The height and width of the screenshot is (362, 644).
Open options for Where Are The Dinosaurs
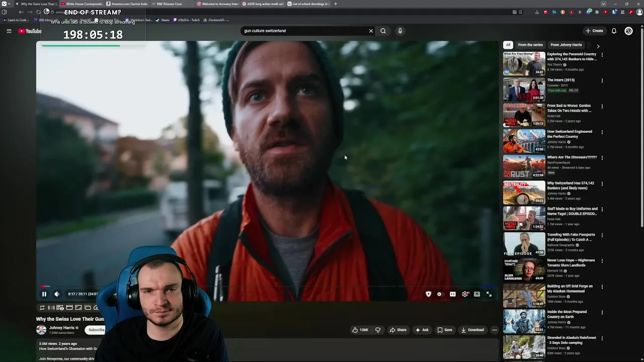602,158
